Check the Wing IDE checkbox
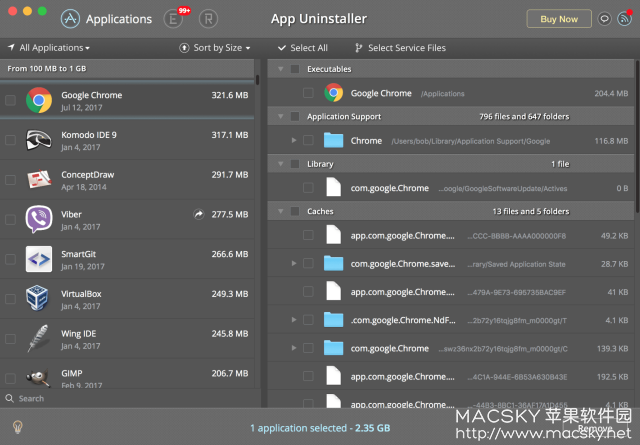The width and height of the screenshot is (640, 445). click(x=10, y=339)
